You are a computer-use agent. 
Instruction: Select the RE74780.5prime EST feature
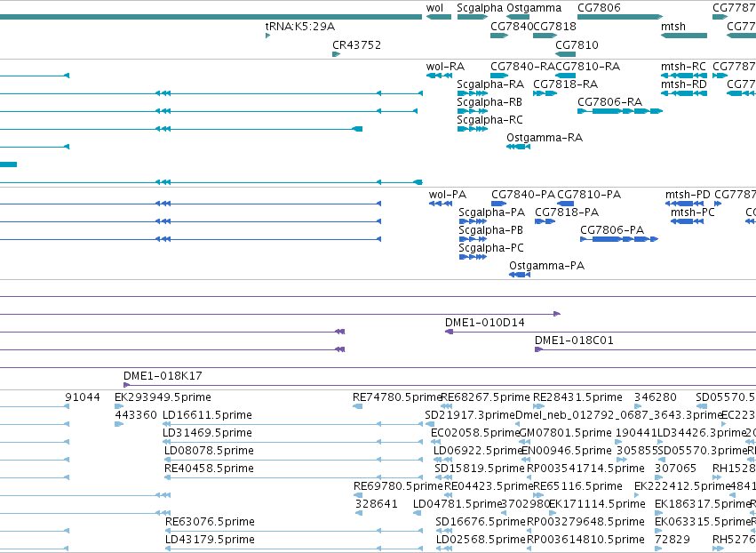[x=358, y=406]
